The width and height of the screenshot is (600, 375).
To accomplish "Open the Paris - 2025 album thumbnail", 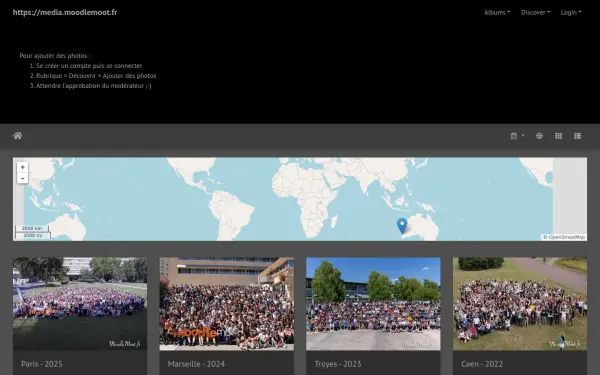I will point(80,304).
